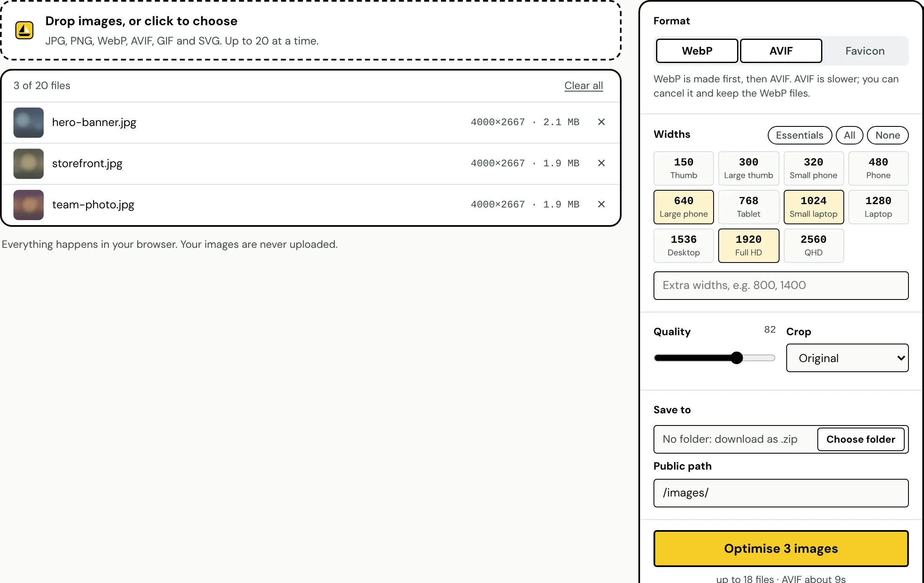Open the hero-banner.jpg thumbnail
The width and height of the screenshot is (924, 583).
point(29,123)
